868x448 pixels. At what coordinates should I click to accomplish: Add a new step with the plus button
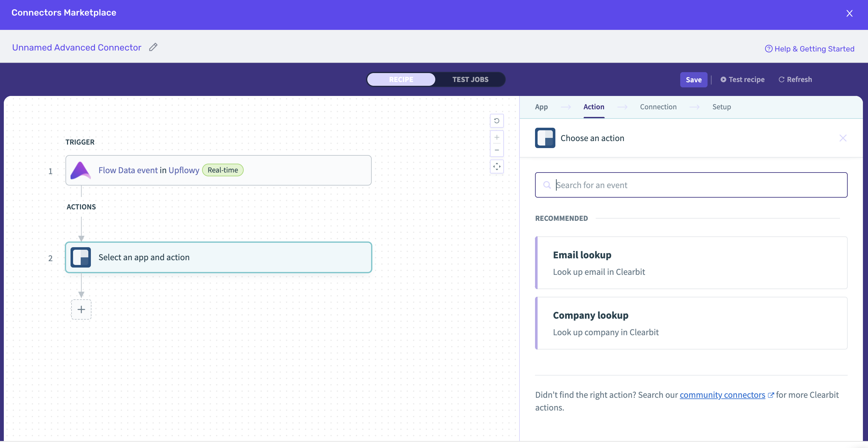[81, 309]
